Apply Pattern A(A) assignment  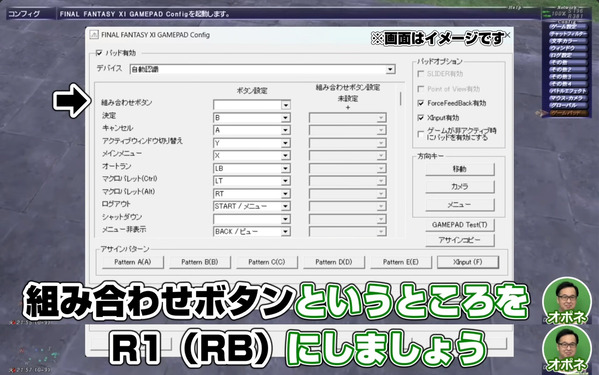coord(133,262)
